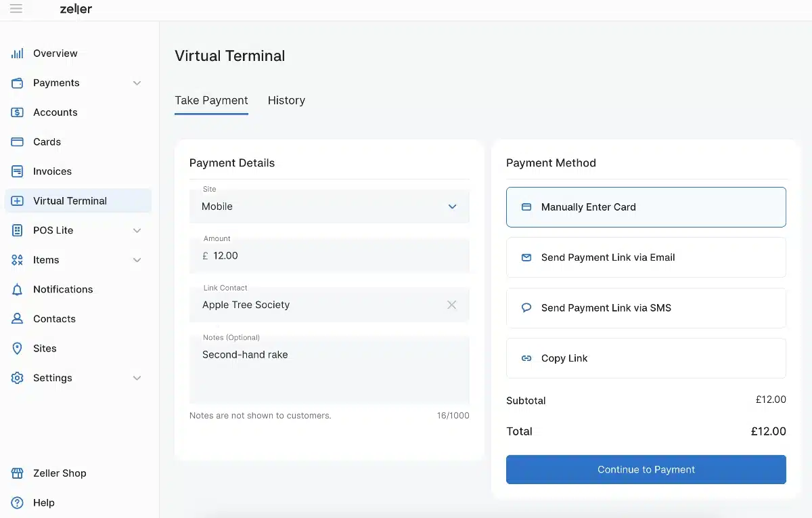Open Zeller Shop link
Image resolution: width=812 pixels, height=518 pixels.
coord(78,473)
